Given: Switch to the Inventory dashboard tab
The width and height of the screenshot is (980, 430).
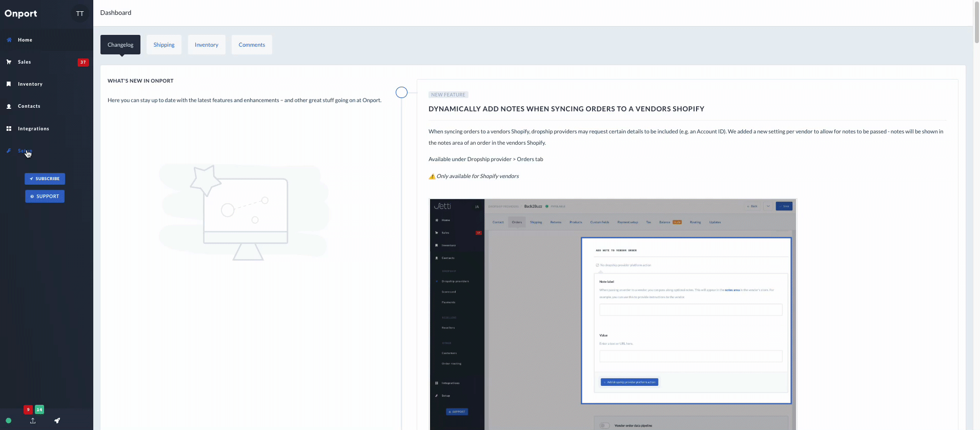Looking at the screenshot, I should coord(207,45).
